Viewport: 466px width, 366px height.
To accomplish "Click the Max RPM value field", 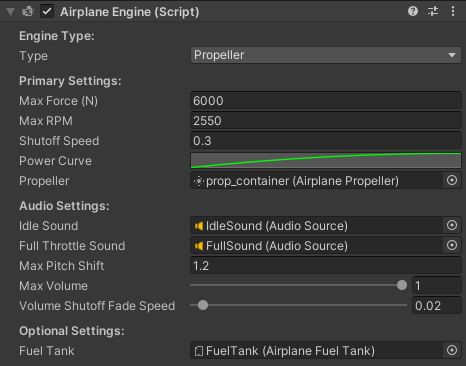I will tap(326, 121).
